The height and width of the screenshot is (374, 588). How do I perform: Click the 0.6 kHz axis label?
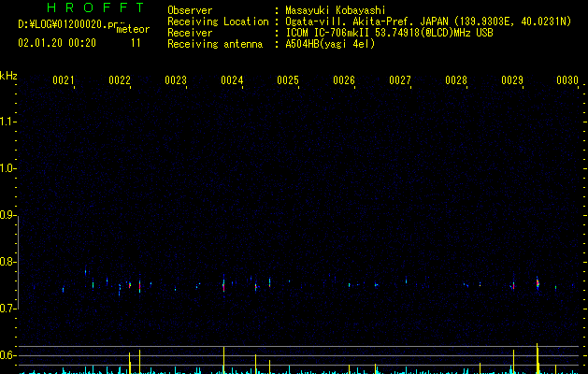click(x=7, y=355)
